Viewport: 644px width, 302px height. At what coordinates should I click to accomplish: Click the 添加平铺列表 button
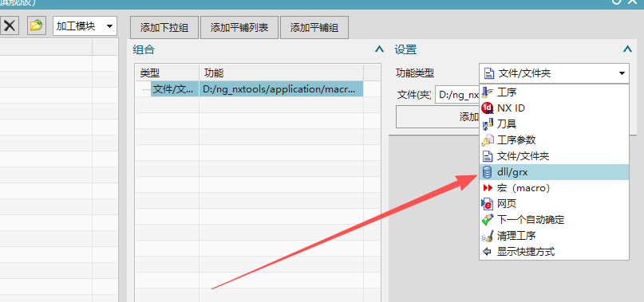(x=239, y=28)
